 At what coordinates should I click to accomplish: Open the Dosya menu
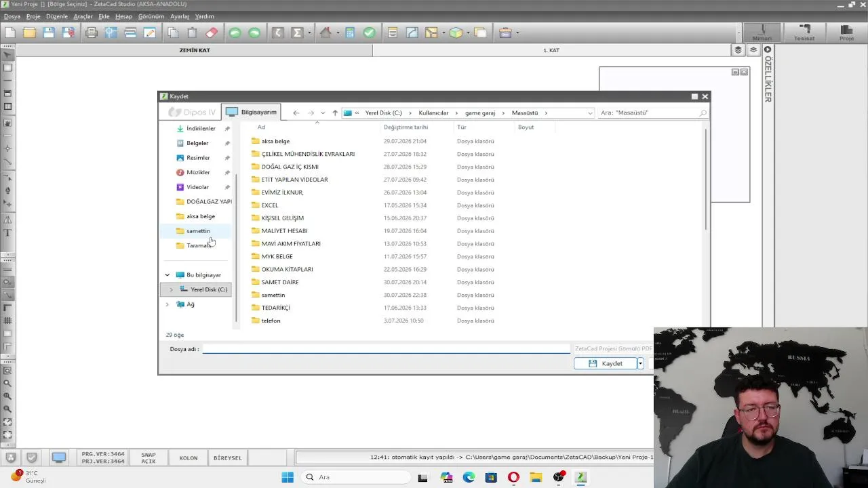(x=12, y=16)
